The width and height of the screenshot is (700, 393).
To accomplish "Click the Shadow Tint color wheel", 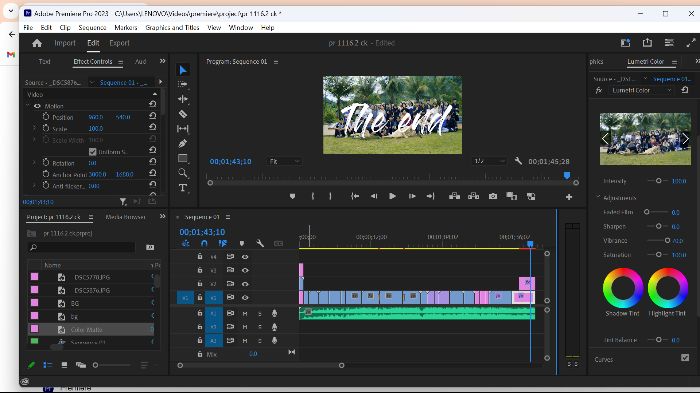I will tap(623, 288).
